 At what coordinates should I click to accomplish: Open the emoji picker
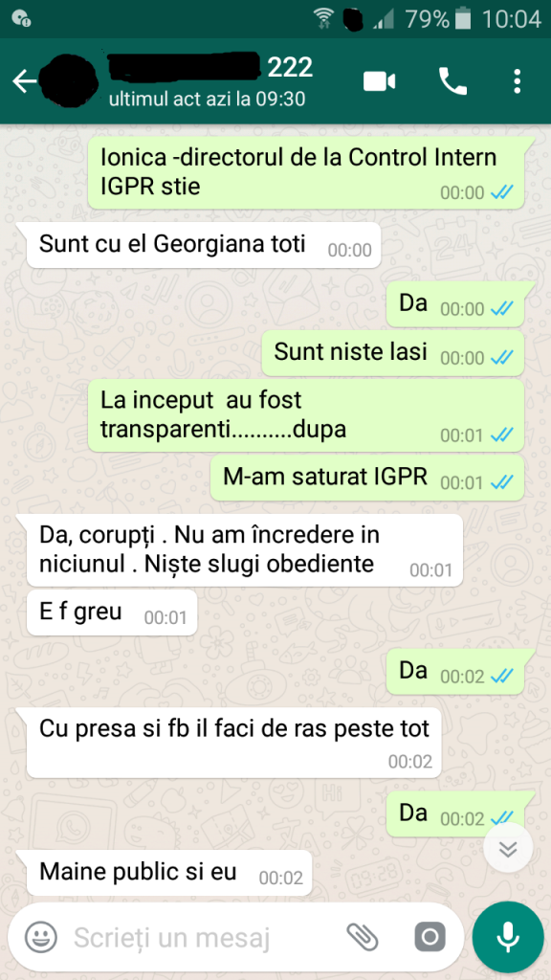click(40, 937)
